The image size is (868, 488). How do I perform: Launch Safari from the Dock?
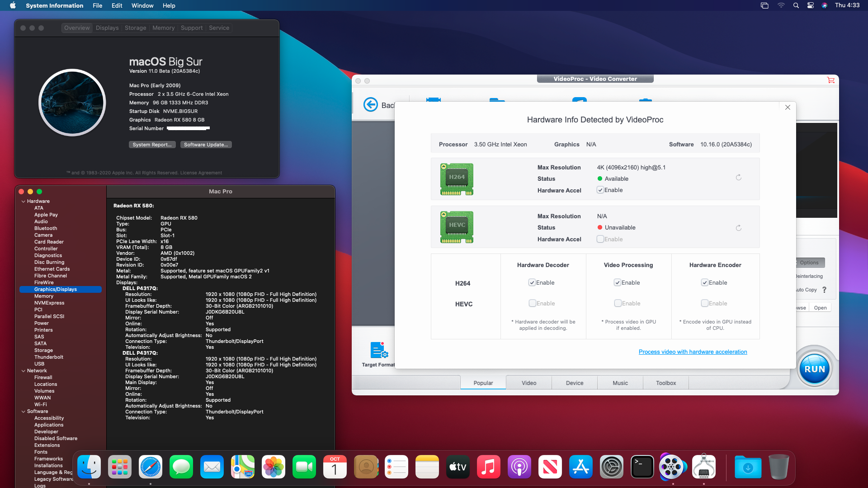click(151, 467)
